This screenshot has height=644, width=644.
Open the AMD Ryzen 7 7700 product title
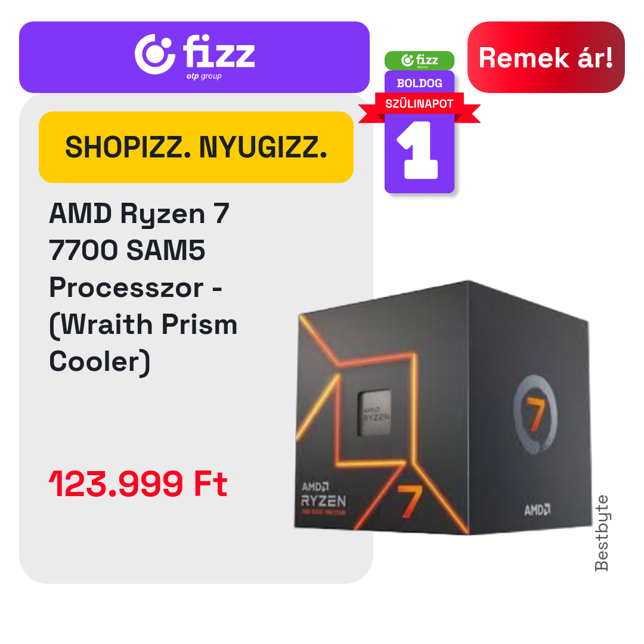pos(143,287)
